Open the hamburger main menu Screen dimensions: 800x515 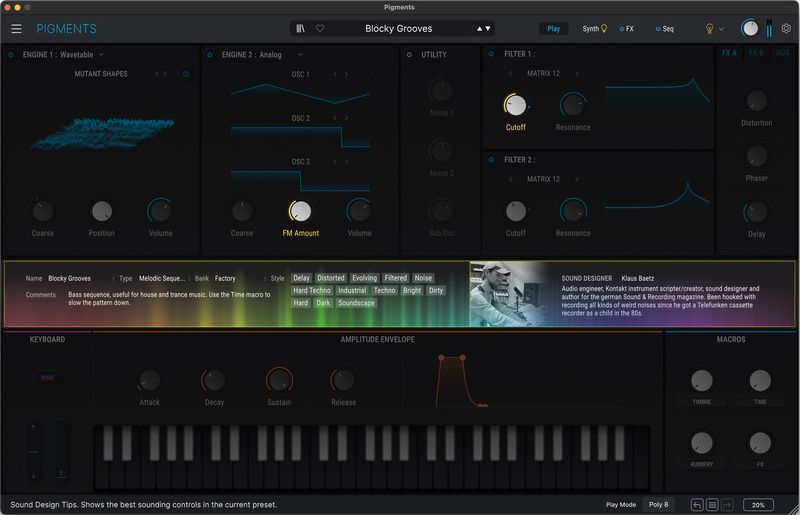point(16,29)
